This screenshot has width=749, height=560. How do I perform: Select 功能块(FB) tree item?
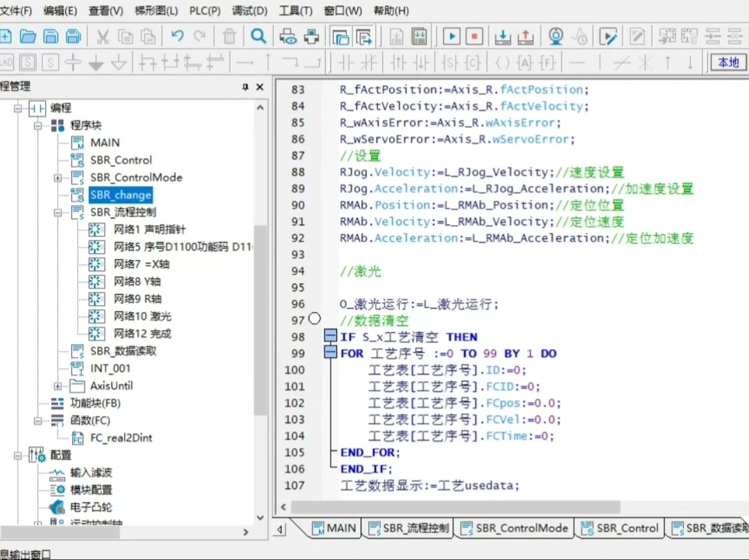click(x=95, y=403)
